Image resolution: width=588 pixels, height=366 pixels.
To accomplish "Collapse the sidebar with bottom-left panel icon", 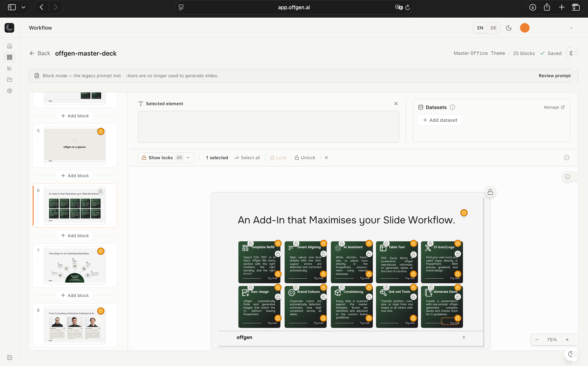I will coord(9,358).
